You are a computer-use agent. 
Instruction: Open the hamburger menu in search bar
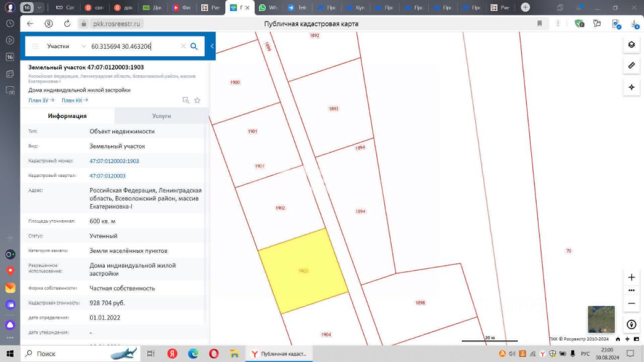(35, 46)
